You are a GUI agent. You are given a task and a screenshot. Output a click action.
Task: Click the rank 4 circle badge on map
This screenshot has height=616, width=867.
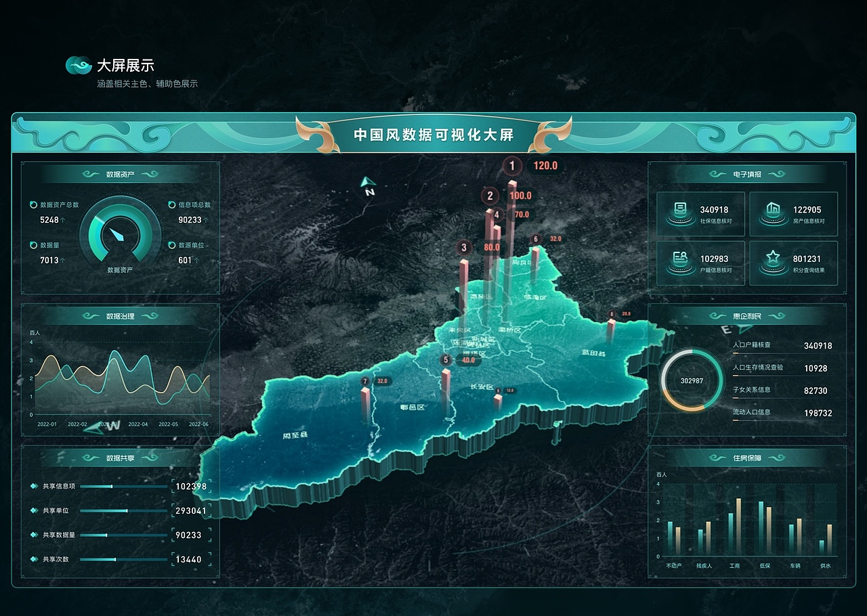[x=496, y=215]
